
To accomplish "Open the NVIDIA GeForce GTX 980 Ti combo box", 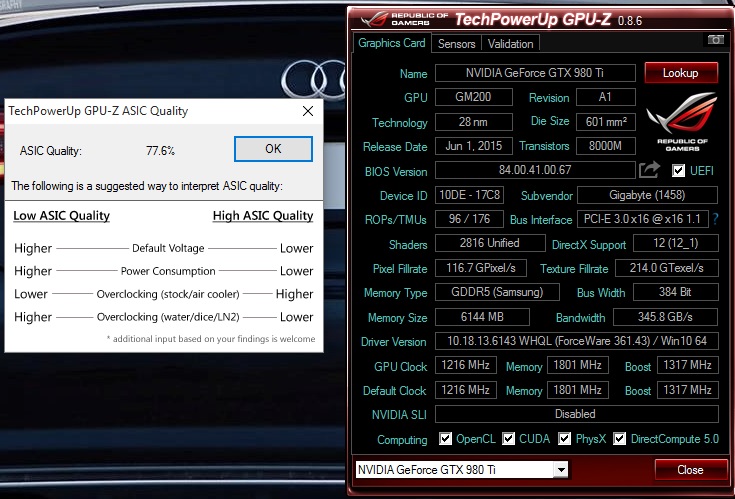I will (x=462, y=469).
